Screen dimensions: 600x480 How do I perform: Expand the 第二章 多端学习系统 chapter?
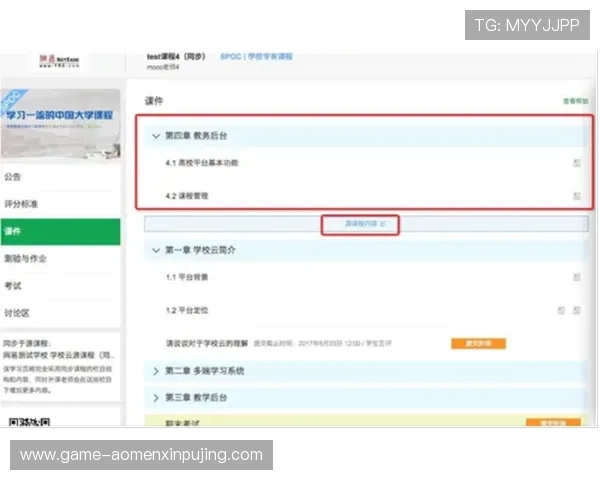156,371
